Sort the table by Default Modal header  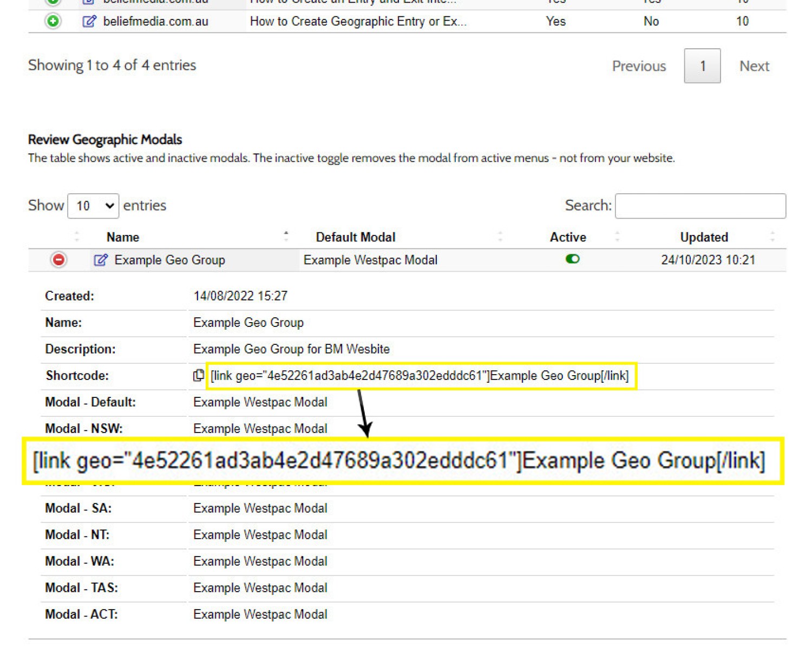[356, 237]
